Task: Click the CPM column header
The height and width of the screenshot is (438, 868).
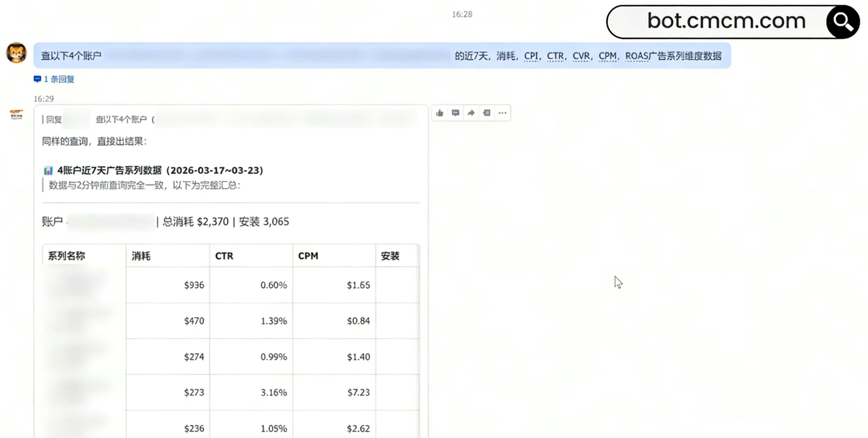Action: (308, 256)
